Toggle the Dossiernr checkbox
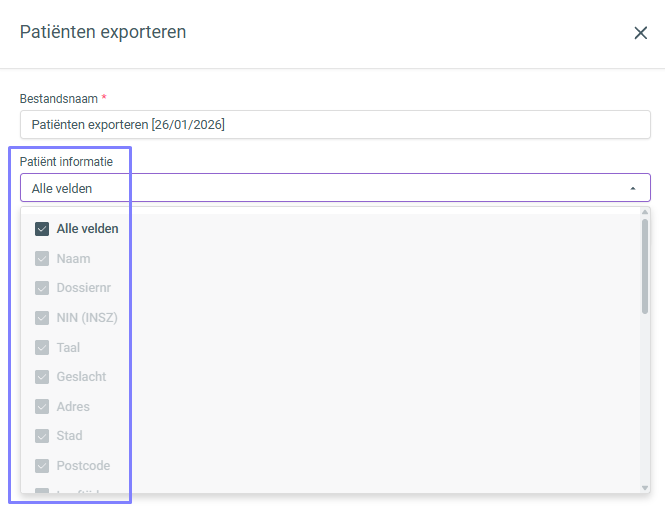This screenshot has height=526, width=665. pos(42,288)
